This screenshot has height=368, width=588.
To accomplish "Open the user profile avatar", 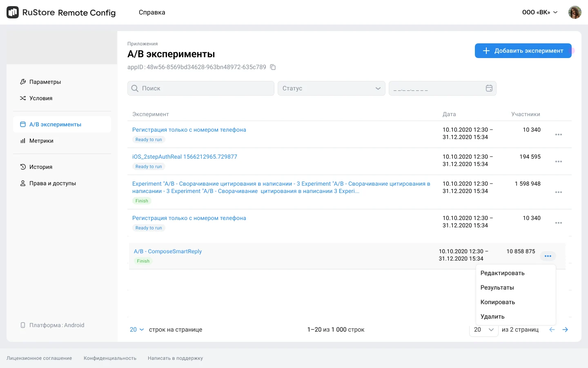I will (x=575, y=12).
